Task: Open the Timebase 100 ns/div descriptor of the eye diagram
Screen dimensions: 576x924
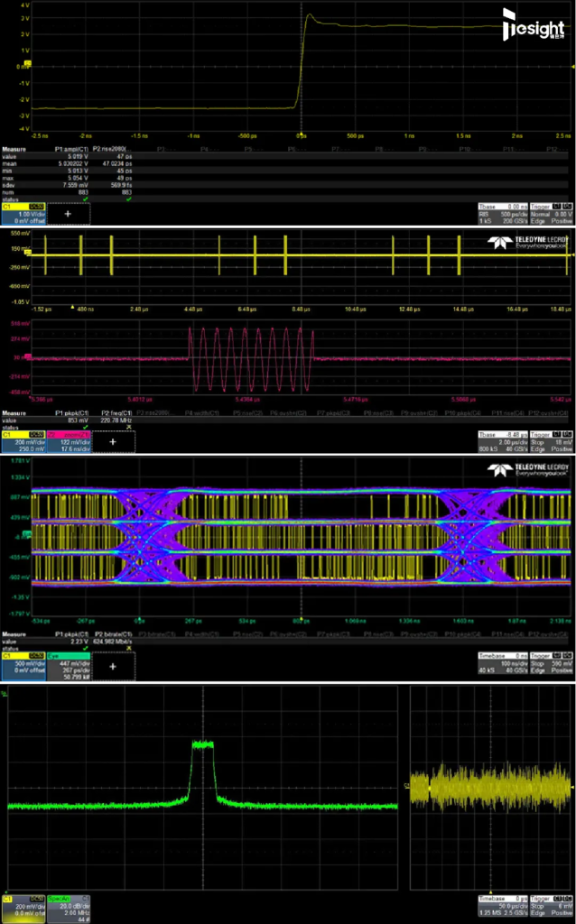Action: tap(504, 665)
